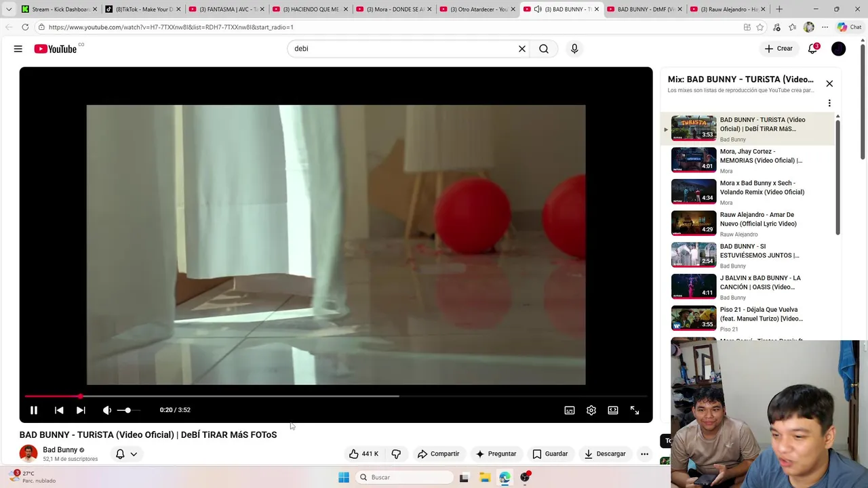
Task: Open player settings gear
Action: (591, 410)
